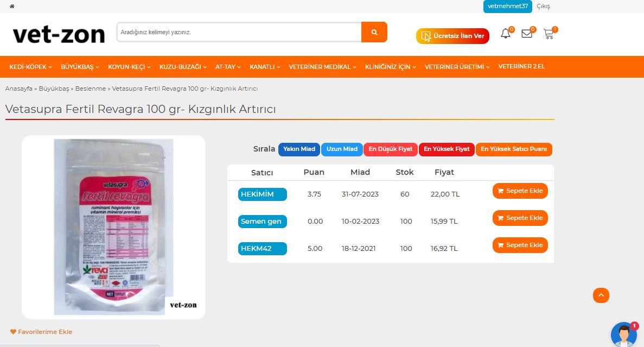
Task: Open the messages envelope icon
Action: (526, 34)
